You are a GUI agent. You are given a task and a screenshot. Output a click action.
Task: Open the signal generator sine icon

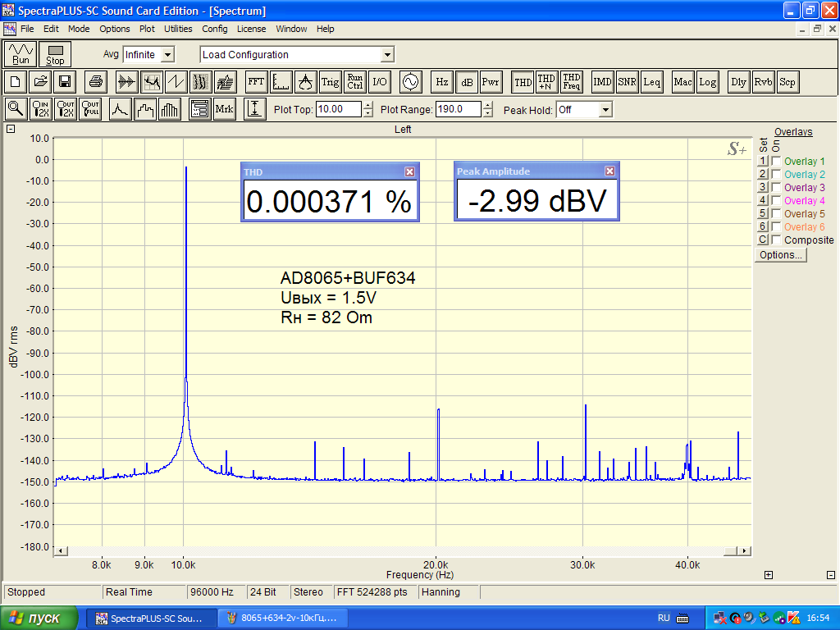pyautogui.click(x=409, y=82)
